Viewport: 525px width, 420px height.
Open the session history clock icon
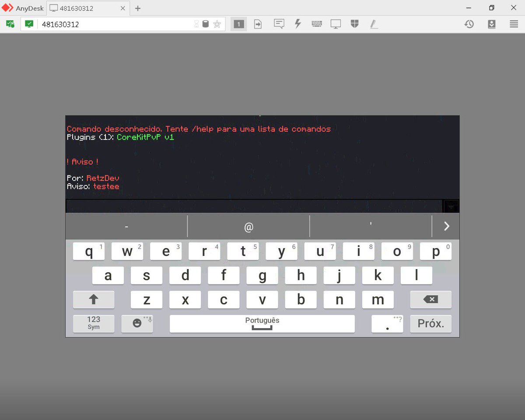point(469,24)
